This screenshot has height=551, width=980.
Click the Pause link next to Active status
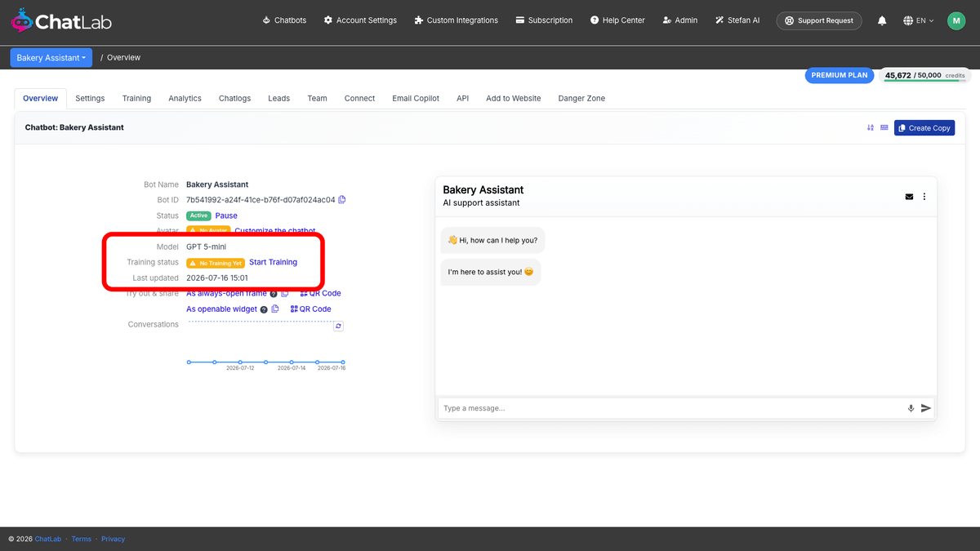[x=226, y=216]
